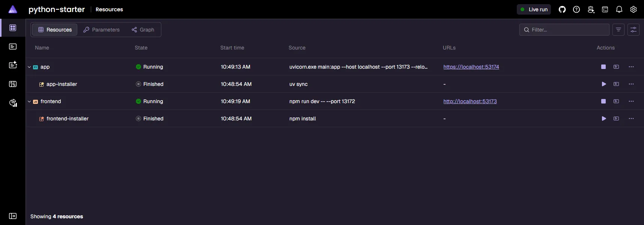Click the python-starter application title
This screenshot has width=644, height=225.
point(57,9)
